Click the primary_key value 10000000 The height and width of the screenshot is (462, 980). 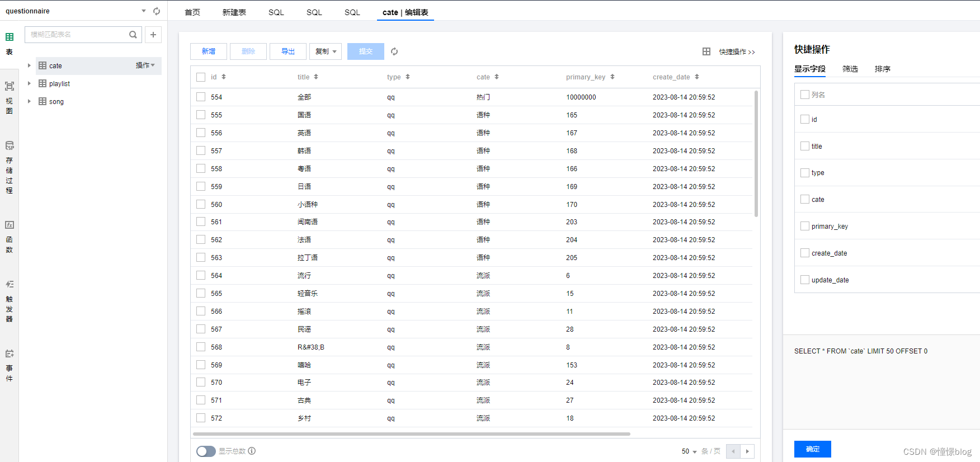point(581,97)
